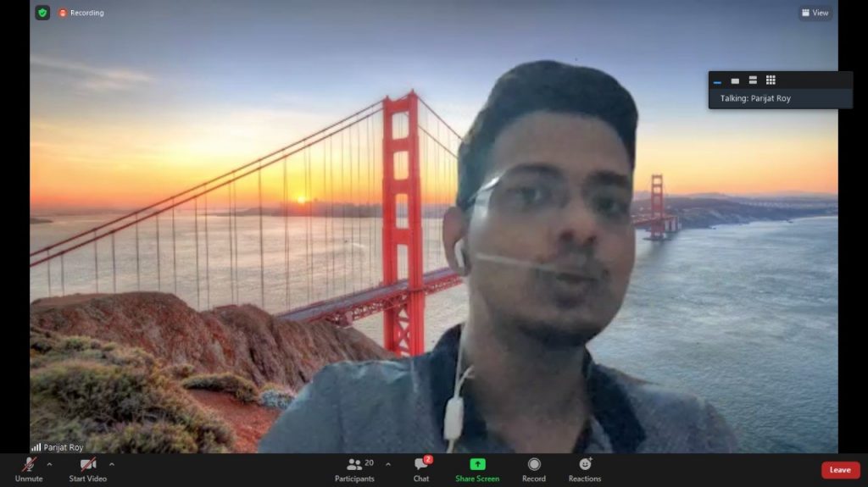Click the Parijat Roy name label
This screenshot has width=868, height=487.
point(64,447)
